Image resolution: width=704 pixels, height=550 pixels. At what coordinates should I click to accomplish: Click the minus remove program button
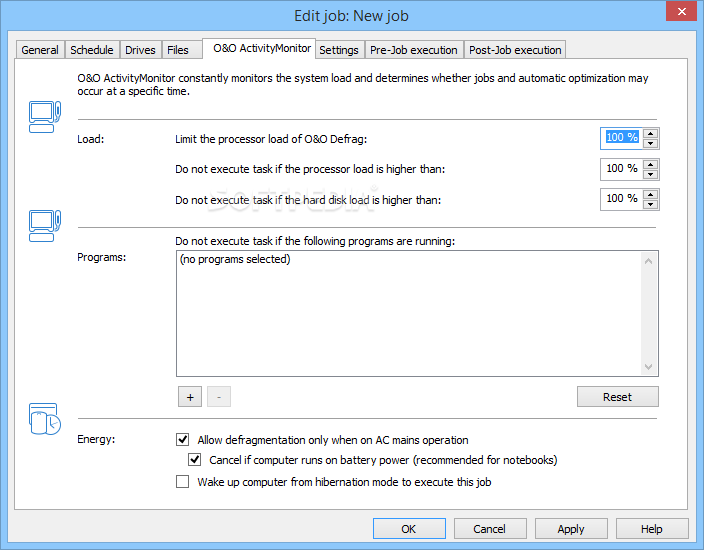[219, 397]
